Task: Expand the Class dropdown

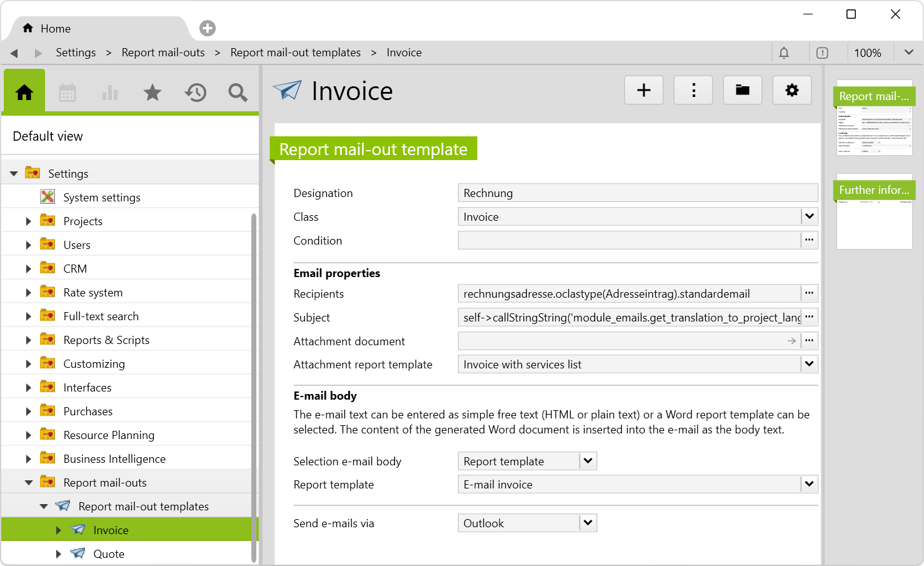Action: coord(810,216)
